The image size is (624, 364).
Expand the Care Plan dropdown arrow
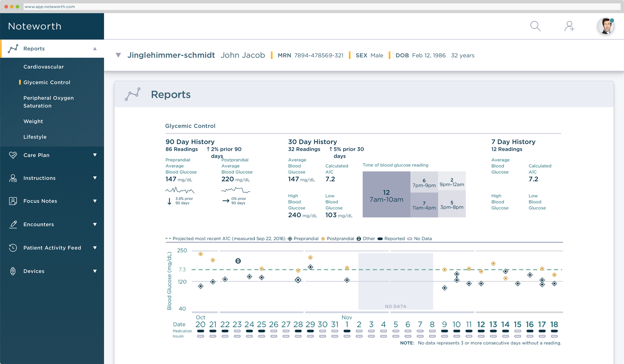pos(95,155)
